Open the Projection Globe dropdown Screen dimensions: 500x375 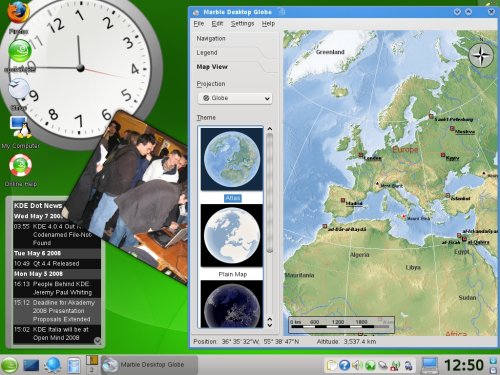pyautogui.click(x=235, y=98)
